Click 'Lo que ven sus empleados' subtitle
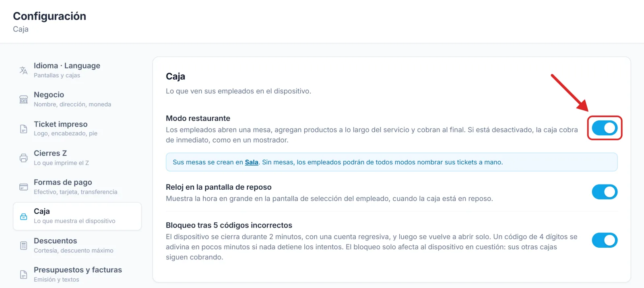 (x=238, y=91)
